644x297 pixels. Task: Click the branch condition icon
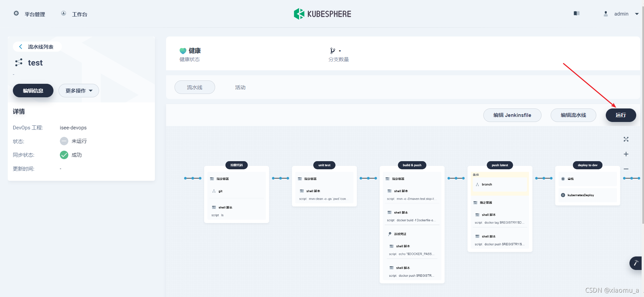click(477, 184)
